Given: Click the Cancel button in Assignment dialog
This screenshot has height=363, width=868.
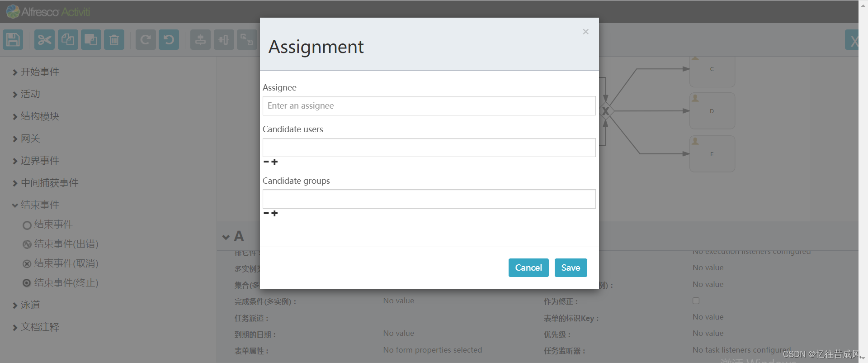Looking at the screenshot, I should [528, 267].
